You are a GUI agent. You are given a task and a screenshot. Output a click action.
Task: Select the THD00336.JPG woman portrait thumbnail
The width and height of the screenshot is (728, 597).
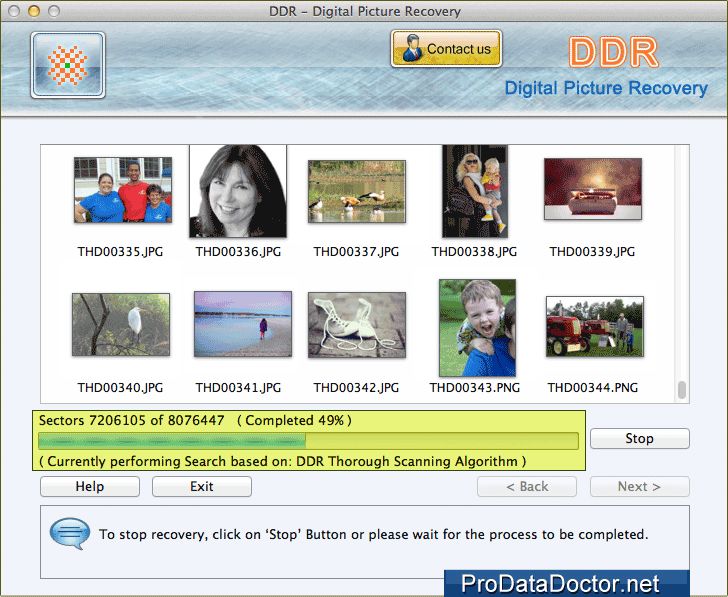[238, 191]
